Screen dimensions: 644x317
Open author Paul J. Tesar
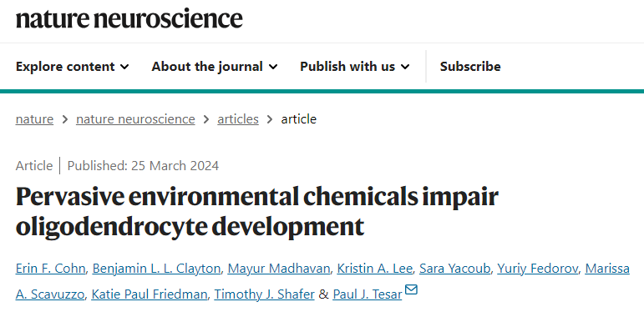(368, 294)
